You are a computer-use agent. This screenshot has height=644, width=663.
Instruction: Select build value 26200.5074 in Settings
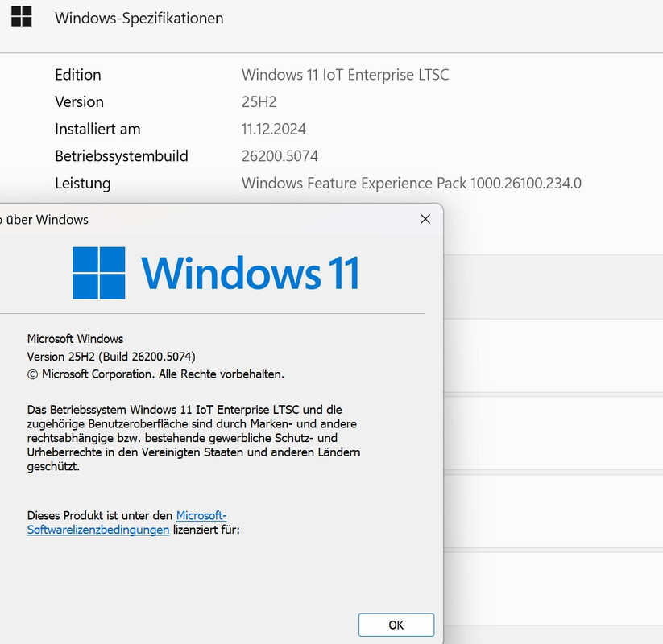[280, 156]
